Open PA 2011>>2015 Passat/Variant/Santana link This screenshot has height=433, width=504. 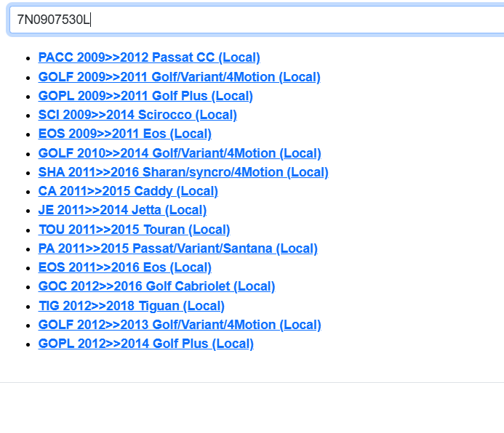click(x=177, y=248)
